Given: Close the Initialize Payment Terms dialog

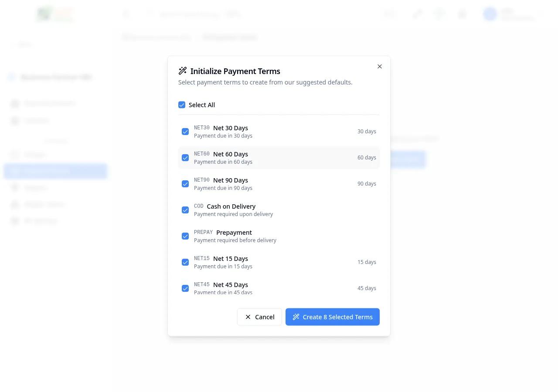Looking at the screenshot, I should click(x=379, y=67).
